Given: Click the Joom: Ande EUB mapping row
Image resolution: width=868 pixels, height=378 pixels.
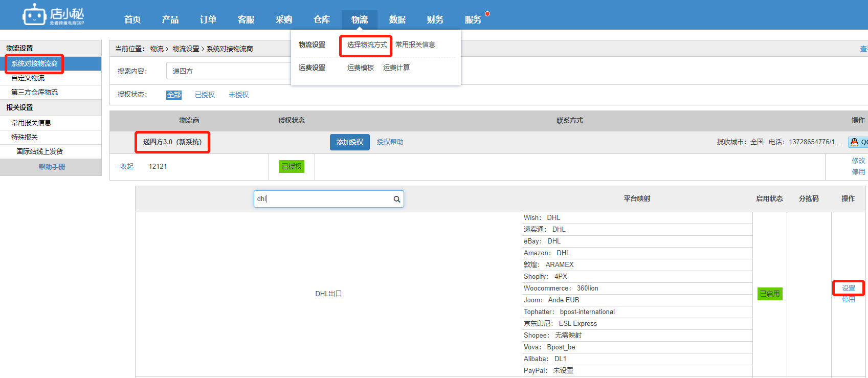Looking at the screenshot, I should [x=637, y=300].
